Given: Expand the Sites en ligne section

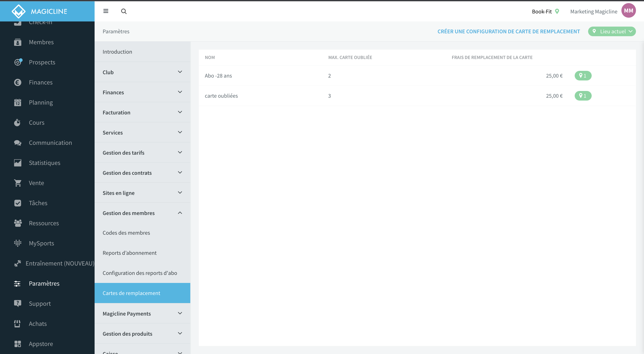Looking at the screenshot, I should coord(142,193).
